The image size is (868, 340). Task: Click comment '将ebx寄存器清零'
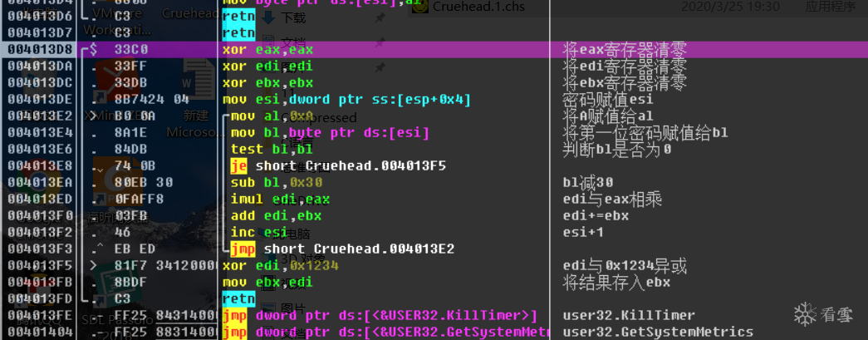[625, 82]
